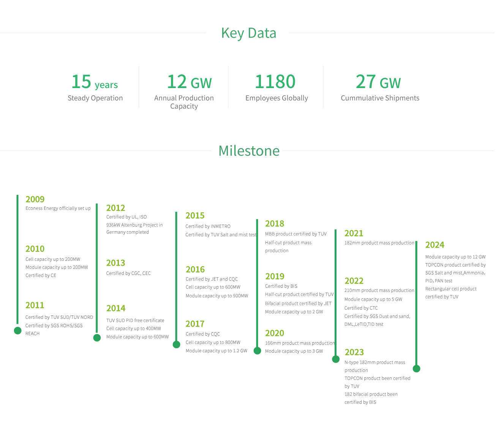Select the 2013 year heading

click(x=115, y=263)
